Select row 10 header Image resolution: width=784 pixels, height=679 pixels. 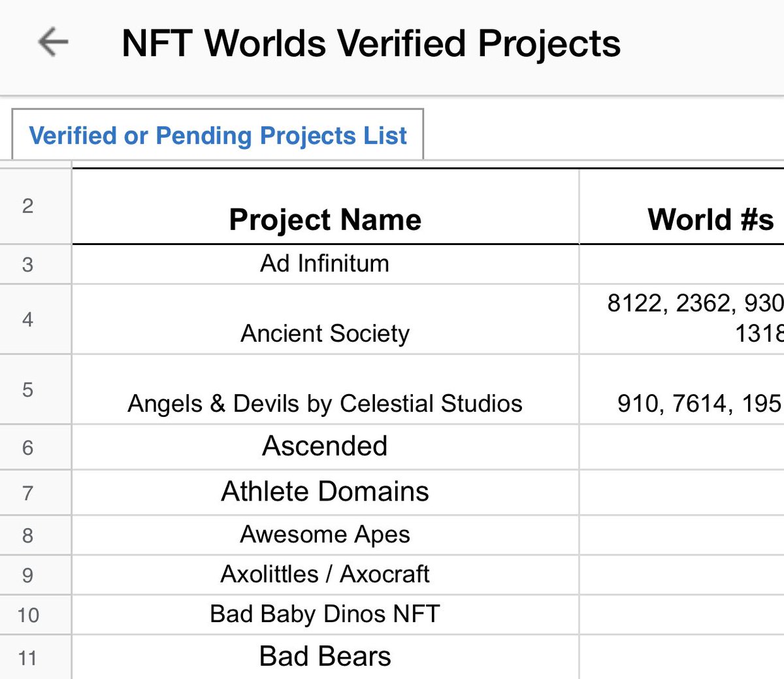pos(28,615)
